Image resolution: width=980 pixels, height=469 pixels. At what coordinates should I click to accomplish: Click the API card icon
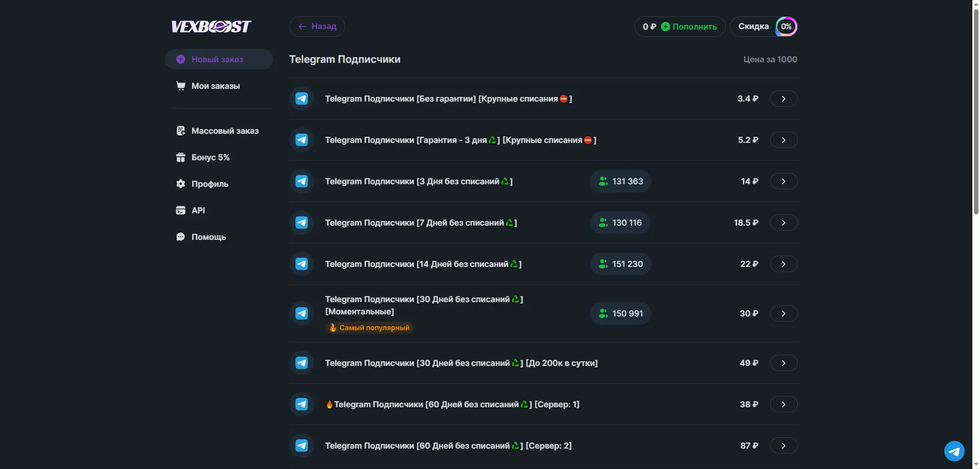(x=181, y=210)
